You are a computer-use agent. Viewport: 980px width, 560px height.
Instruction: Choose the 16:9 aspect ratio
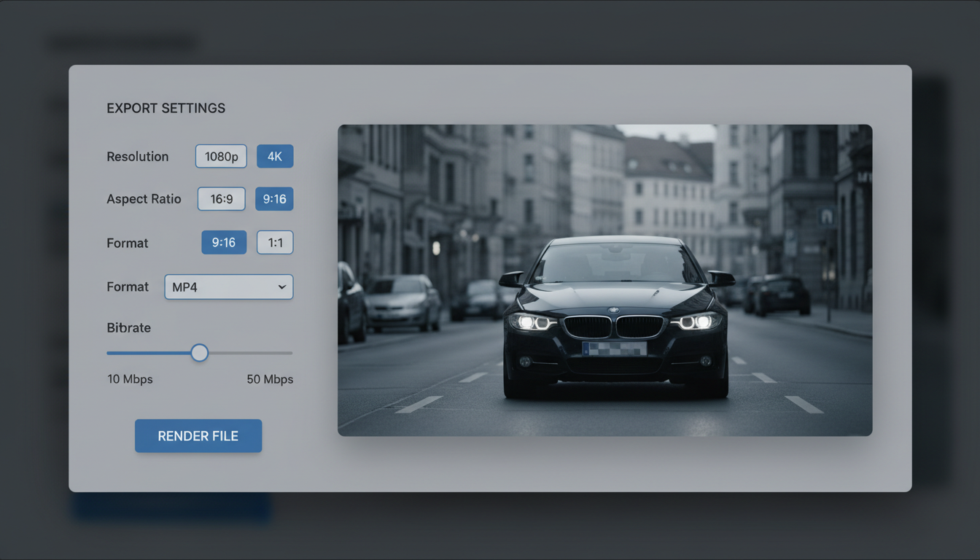click(x=222, y=199)
